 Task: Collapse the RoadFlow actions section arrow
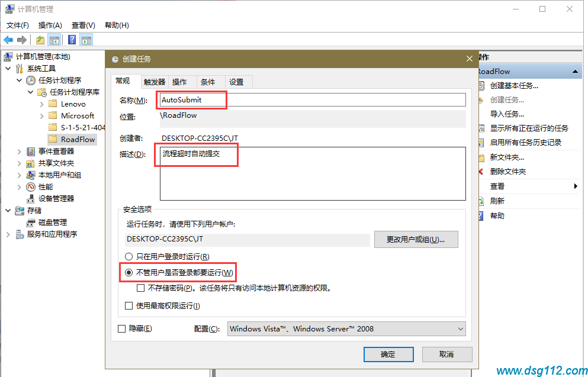pos(575,72)
